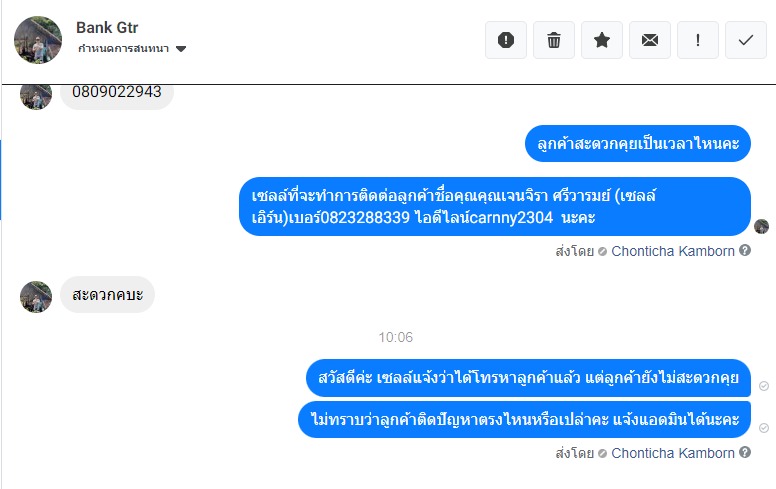776x489 pixels.
Task: Open Chonticha Kamborn link below carnny2304 message
Action: (x=672, y=251)
